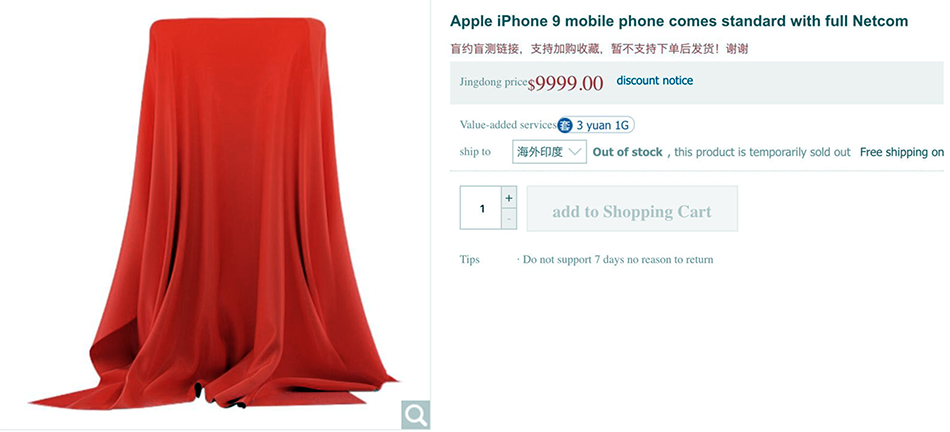Click the Jingdong price label

[493, 82]
